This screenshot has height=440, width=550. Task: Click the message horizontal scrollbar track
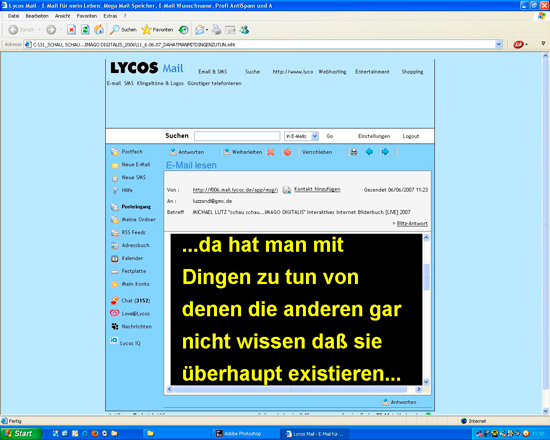290,389
